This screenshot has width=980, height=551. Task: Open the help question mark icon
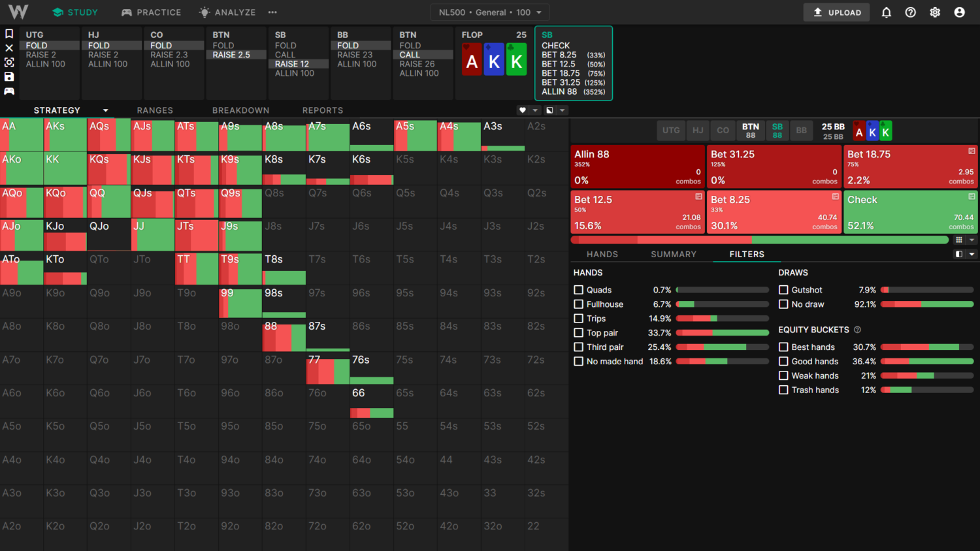(910, 12)
